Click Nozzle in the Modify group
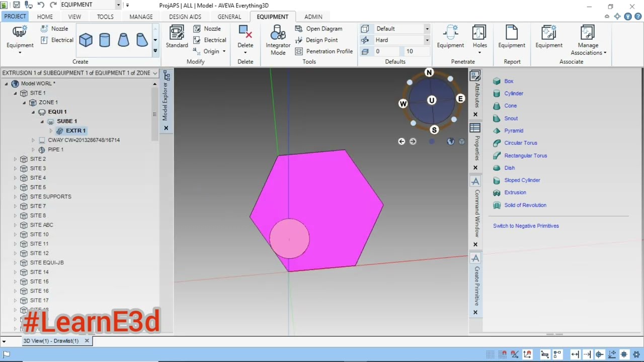This screenshot has width=644, height=362. click(x=207, y=29)
